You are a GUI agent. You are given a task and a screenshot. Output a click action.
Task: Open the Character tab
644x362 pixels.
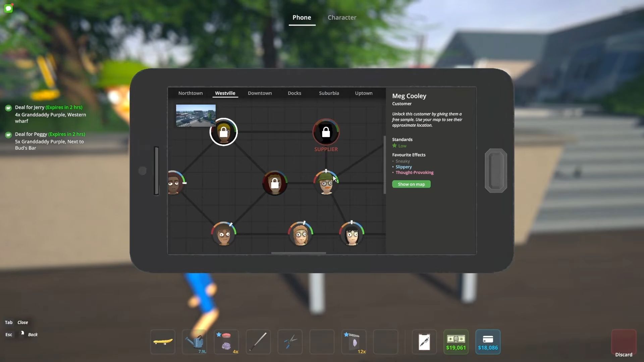(x=342, y=17)
